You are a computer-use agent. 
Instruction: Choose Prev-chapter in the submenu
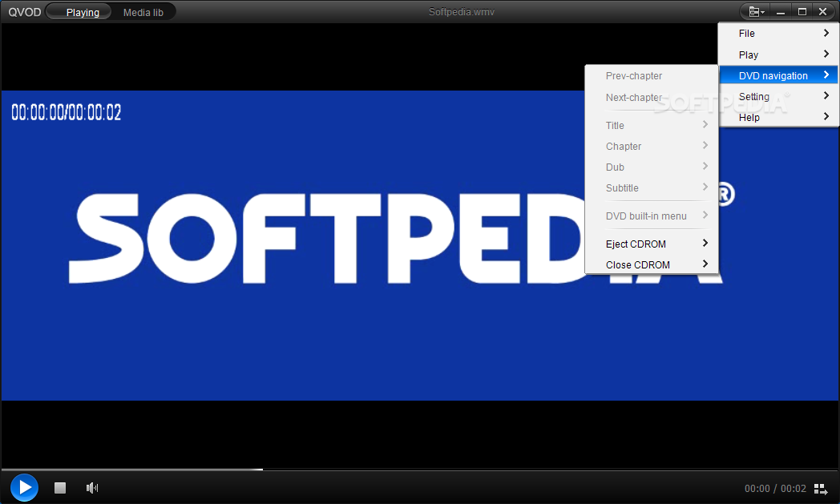[x=652, y=75]
